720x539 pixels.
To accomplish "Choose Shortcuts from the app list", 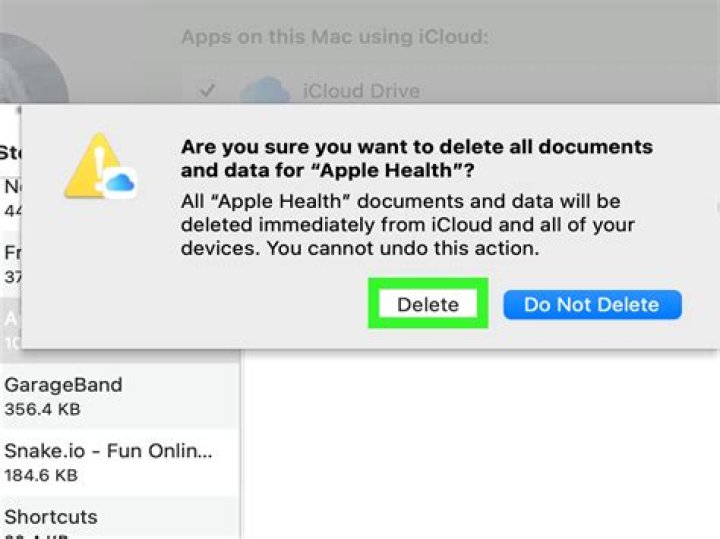I will tap(51, 517).
